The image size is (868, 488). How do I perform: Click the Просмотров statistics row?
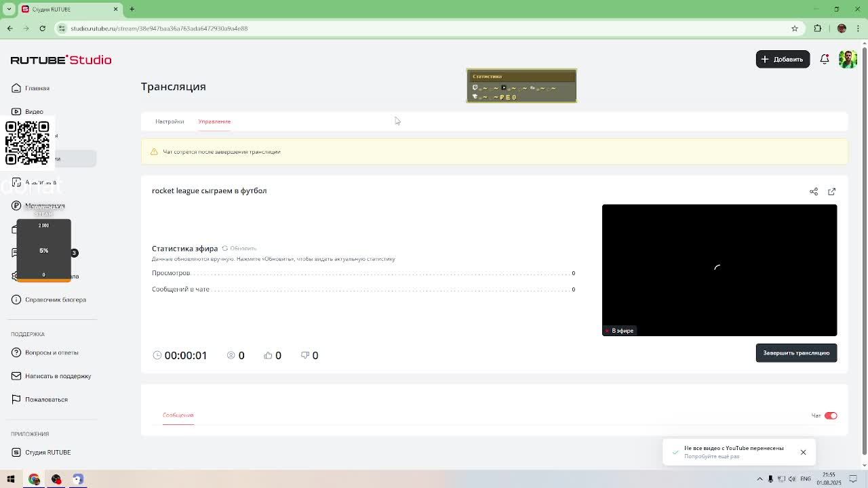point(363,273)
